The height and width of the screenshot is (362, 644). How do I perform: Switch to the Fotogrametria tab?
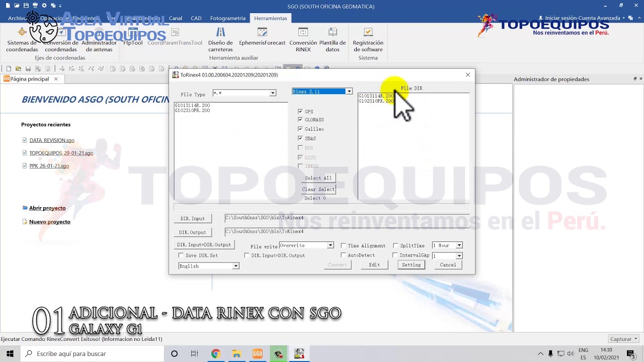pyautogui.click(x=228, y=18)
